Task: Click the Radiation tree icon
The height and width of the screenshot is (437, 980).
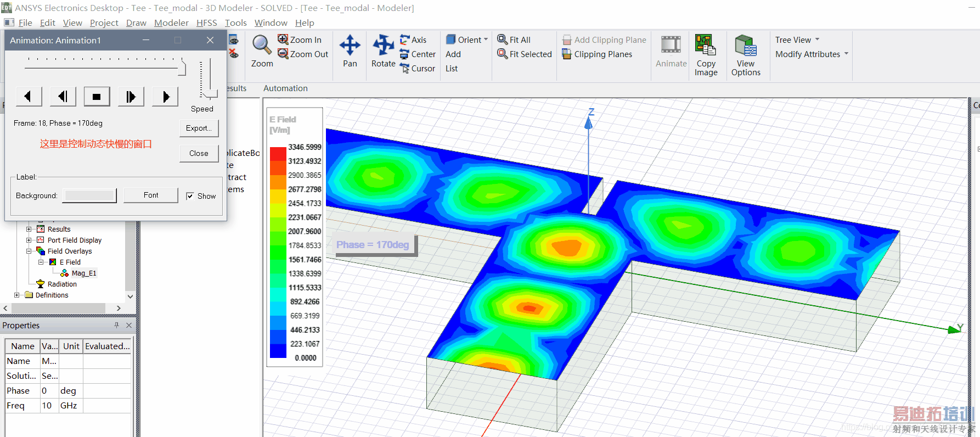Action: point(41,284)
